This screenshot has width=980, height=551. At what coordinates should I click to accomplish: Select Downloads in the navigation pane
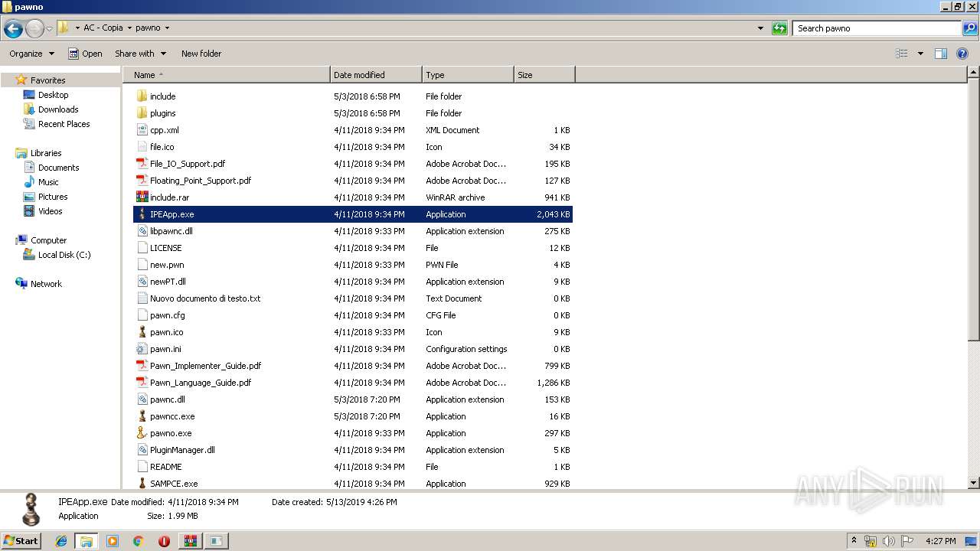[x=58, y=109]
